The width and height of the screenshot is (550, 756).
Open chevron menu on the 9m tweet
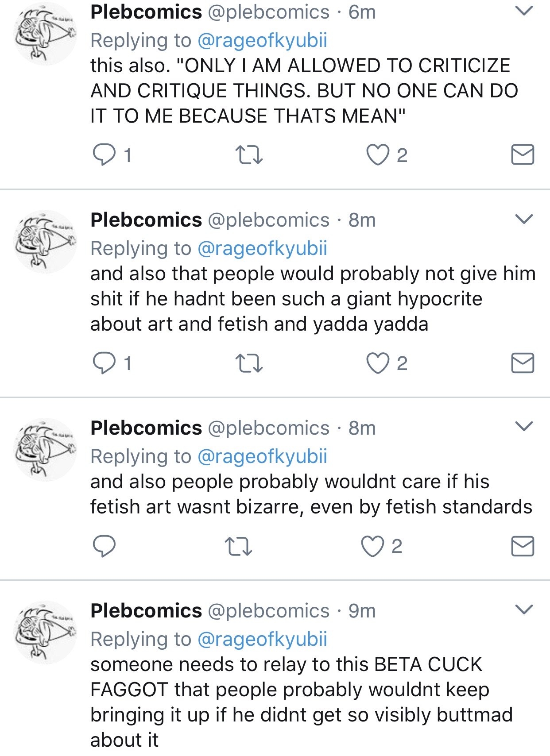click(x=524, y=609)
